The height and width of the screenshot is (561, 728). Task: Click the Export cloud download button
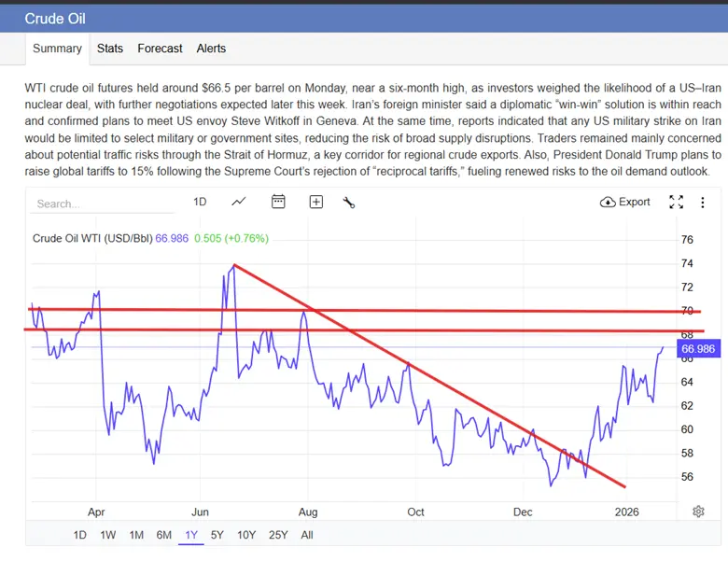(x=625, y=202)
